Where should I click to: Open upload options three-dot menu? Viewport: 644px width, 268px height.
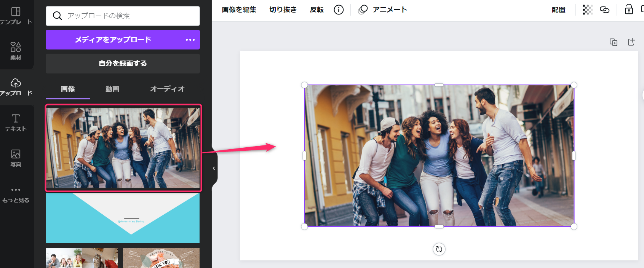pyautogui.click(x=190, y=40)
